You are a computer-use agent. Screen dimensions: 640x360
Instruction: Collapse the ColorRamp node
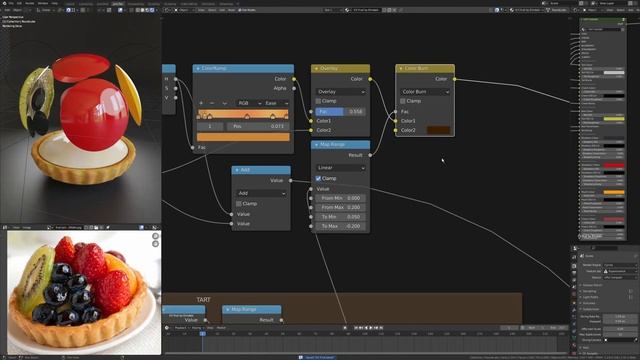coord(198,69)
